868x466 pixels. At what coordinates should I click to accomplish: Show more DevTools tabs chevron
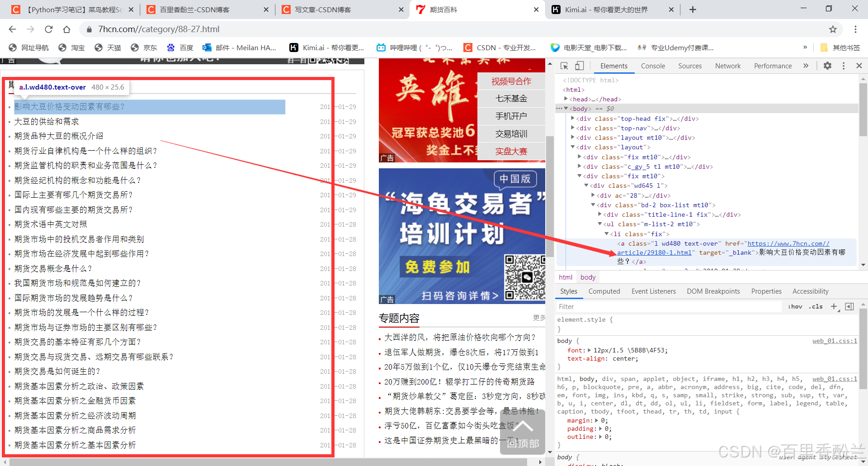806,66
